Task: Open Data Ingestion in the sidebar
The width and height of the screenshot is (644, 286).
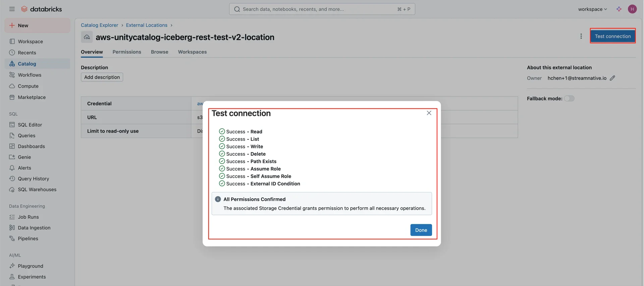Action: coord(37,228)
